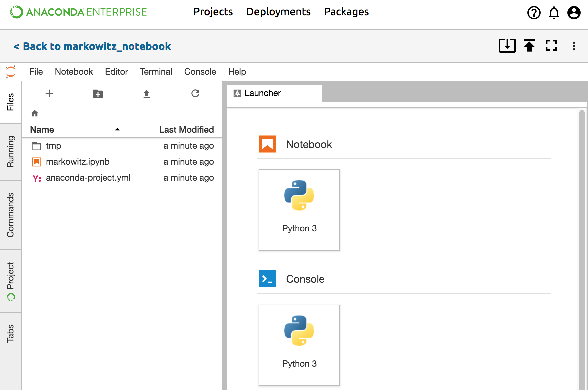The width and height of the screenshot is (588, 390).
Task: Open the Terminal menu
Action: (156, 72)
